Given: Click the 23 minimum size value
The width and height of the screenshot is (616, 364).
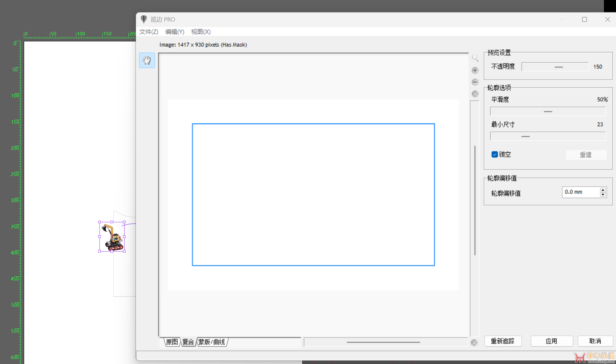Looking at the screenshot, I should click(600, 124).
